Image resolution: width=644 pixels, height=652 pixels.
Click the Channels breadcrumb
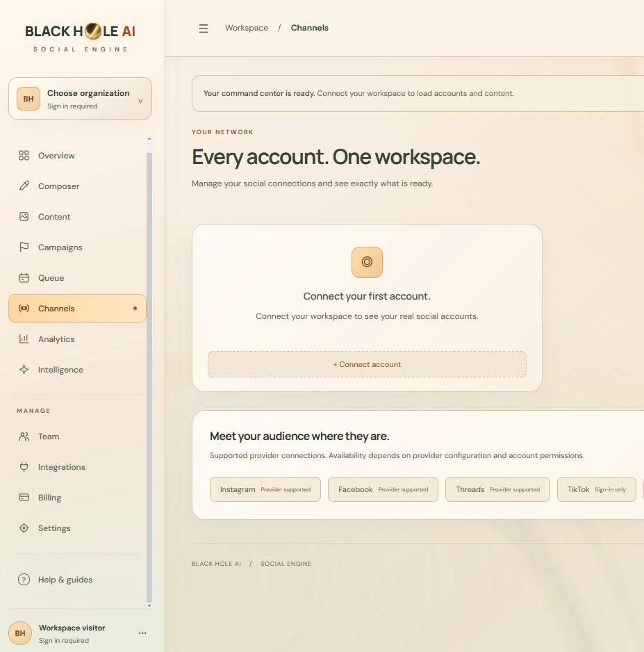coord(310,28)
